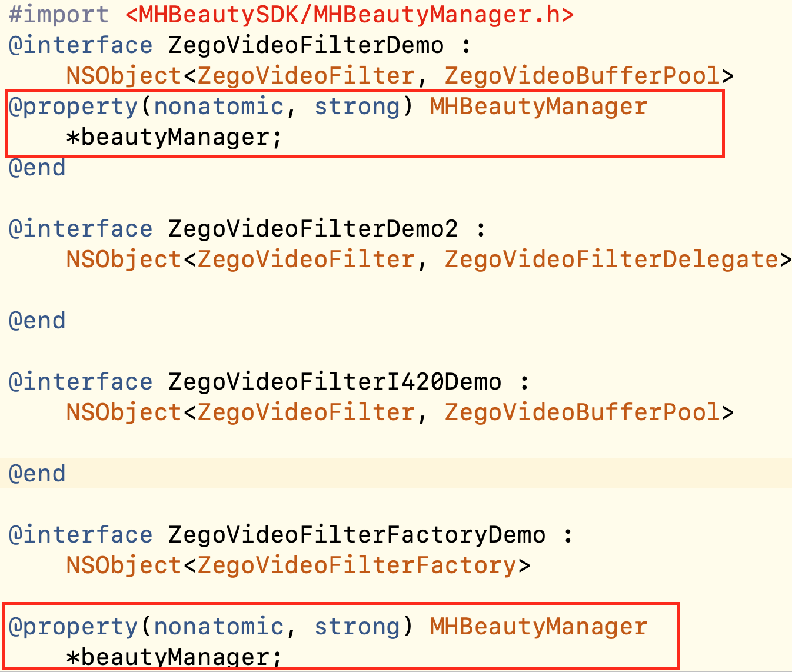Click the first @property keyword

pos(73,107)
